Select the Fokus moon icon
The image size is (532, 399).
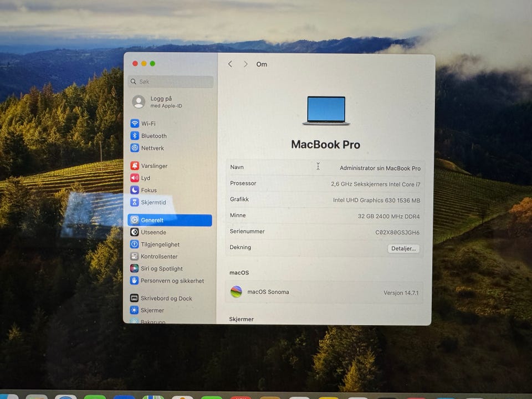[x=135, y=190]
